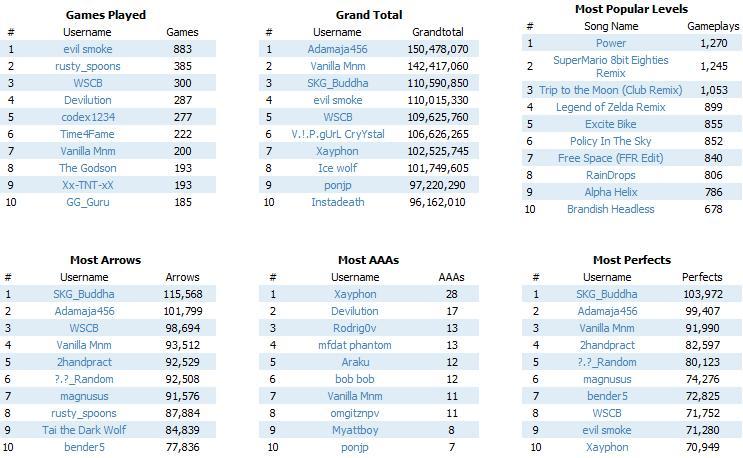Select Myattboy in Most AAAs list

click(355, 430)
